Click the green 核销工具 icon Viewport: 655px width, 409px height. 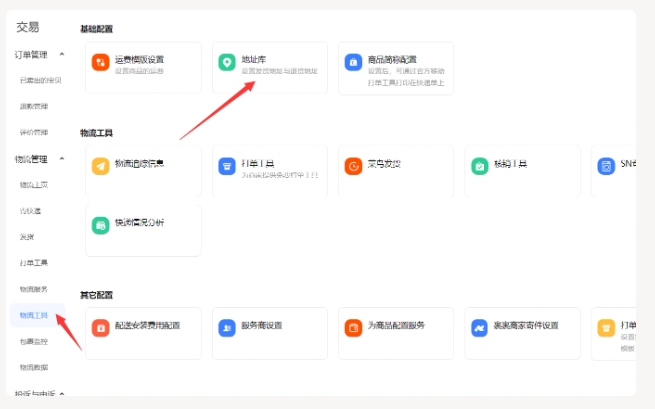(x=480, y=166)
